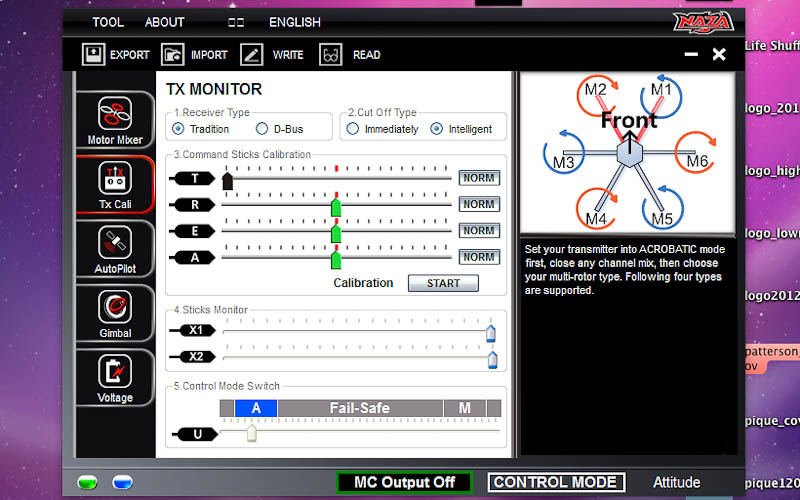Select the Tradition receiver type
800x500 pixels.
(179, 129)
